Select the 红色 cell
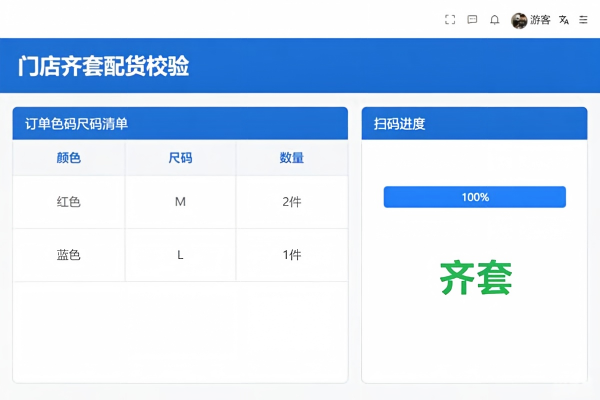This screenshot has width=600, height=400. 69,202
